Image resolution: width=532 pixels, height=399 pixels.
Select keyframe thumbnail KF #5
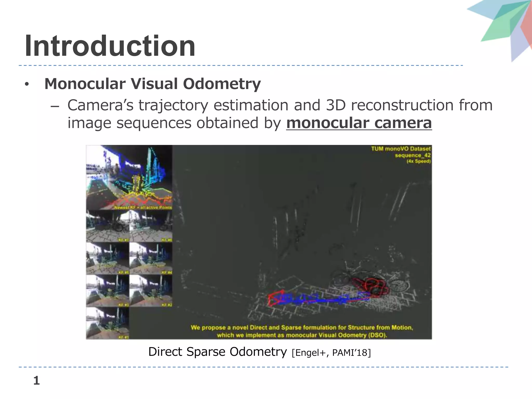pyautogui.click(x=108, y=258)
